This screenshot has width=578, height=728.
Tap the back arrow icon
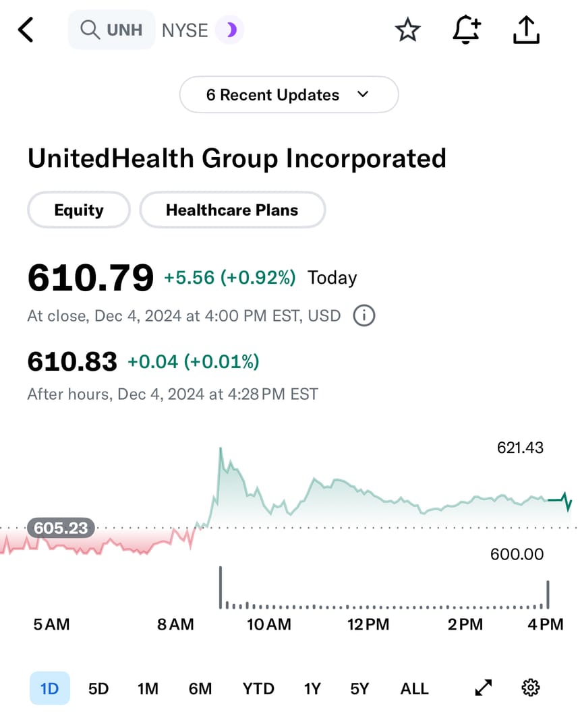pos(26,30)
